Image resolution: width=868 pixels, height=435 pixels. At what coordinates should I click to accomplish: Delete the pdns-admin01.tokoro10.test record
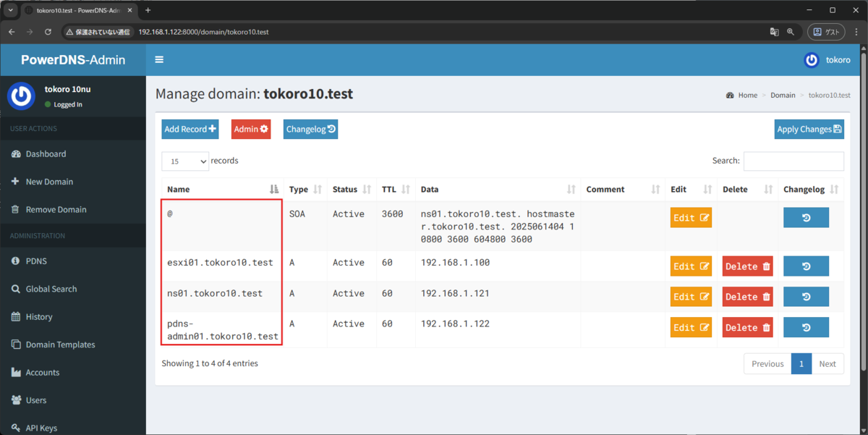point(748,327)
